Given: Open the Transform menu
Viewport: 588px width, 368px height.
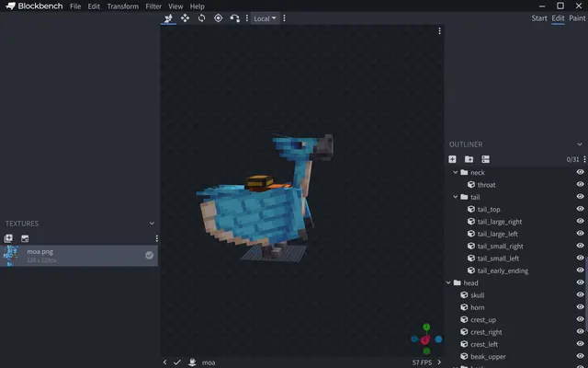Looking at the screenshot, I should pyautogui.click(x=122, y=6).
